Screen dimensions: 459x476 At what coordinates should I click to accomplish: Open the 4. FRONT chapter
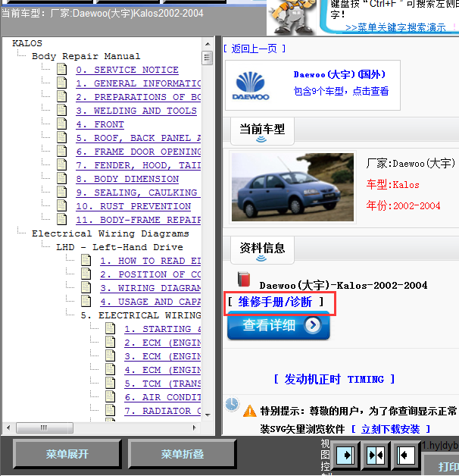100,124
